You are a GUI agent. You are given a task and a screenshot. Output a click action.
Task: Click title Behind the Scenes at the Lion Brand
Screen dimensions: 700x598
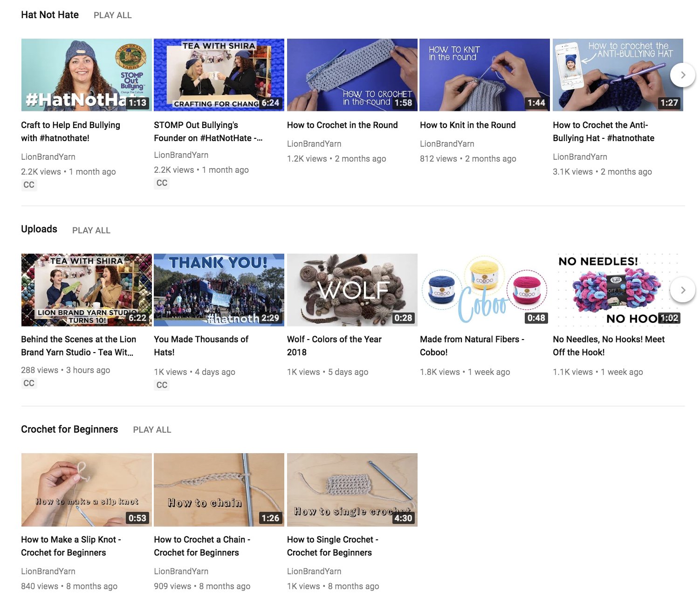click(x=79, y=346)
